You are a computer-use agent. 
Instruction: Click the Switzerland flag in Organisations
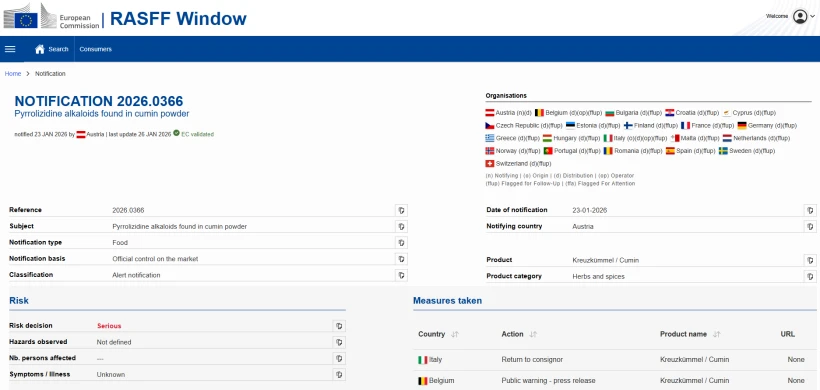(490, 164)
